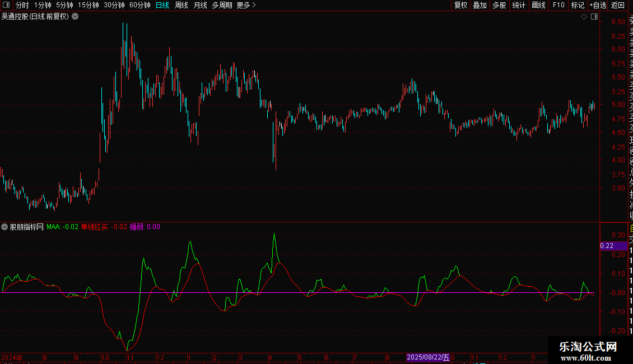
Task: Click the 返回 back button
Action: click(618, 5)
